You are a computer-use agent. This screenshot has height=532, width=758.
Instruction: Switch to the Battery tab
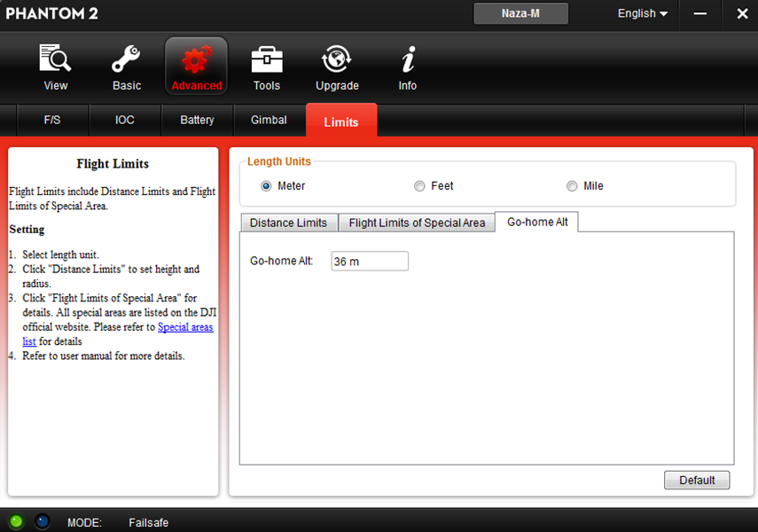(x=197, y=120)
